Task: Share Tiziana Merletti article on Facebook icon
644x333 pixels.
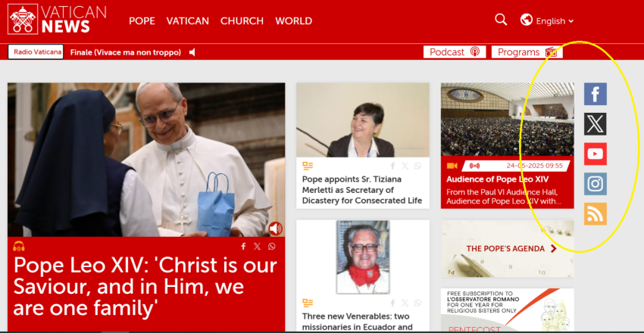Action: (x=392, y=166)
